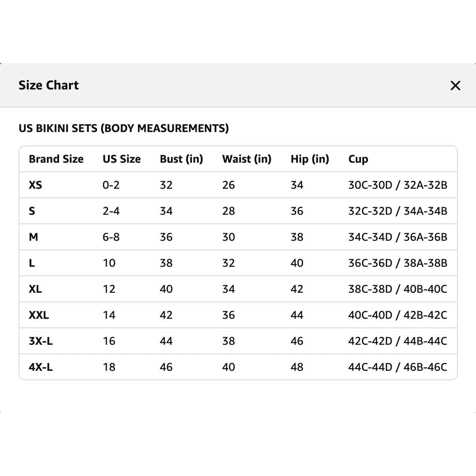Click the Hip (in) column header

(310, 159)
